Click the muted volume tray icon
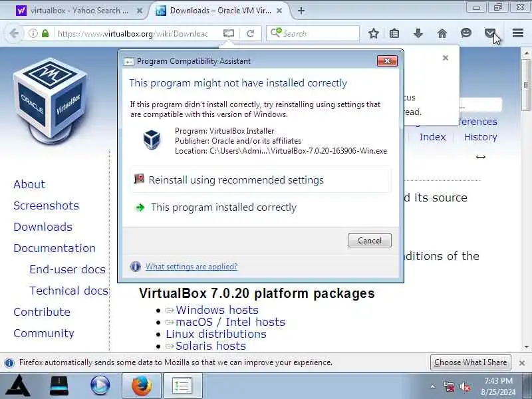Image resolution: width=532 pixels, height=399 pixels. click(465, 386)
